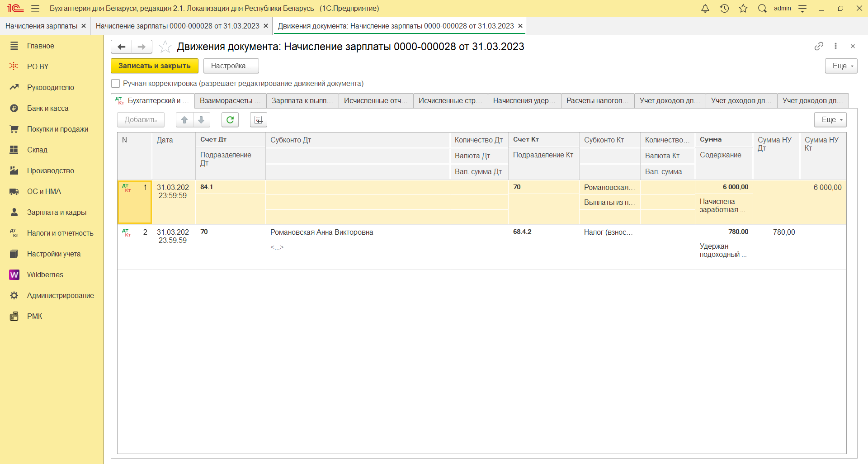This screenshot has width=868, height=464.
Task: Open Зарплата и кадры section
Action: pos(57,213)
